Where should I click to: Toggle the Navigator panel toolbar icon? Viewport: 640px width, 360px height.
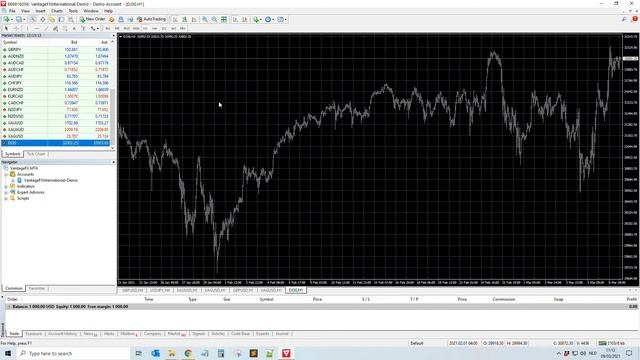(x=52, y=19)
